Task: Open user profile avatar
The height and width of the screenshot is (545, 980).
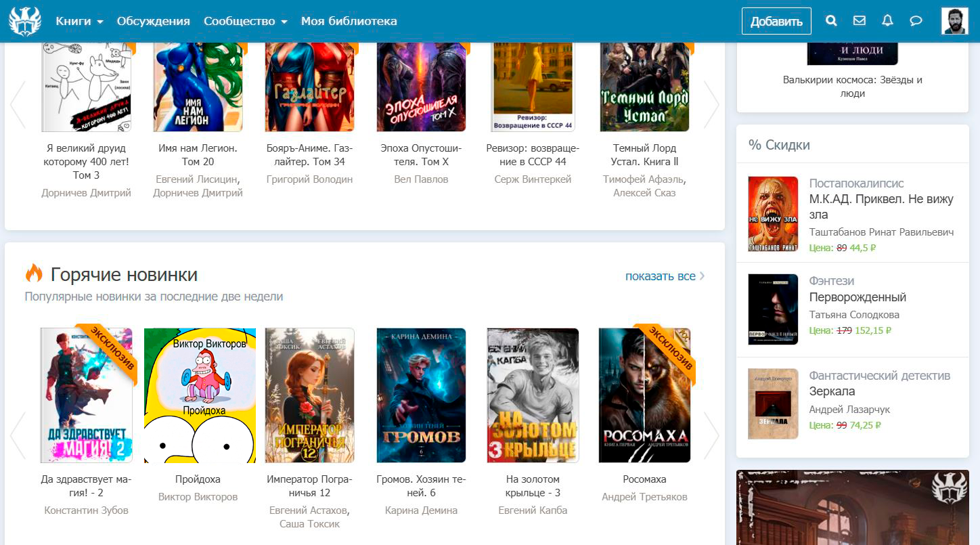Action: [954, 21]
